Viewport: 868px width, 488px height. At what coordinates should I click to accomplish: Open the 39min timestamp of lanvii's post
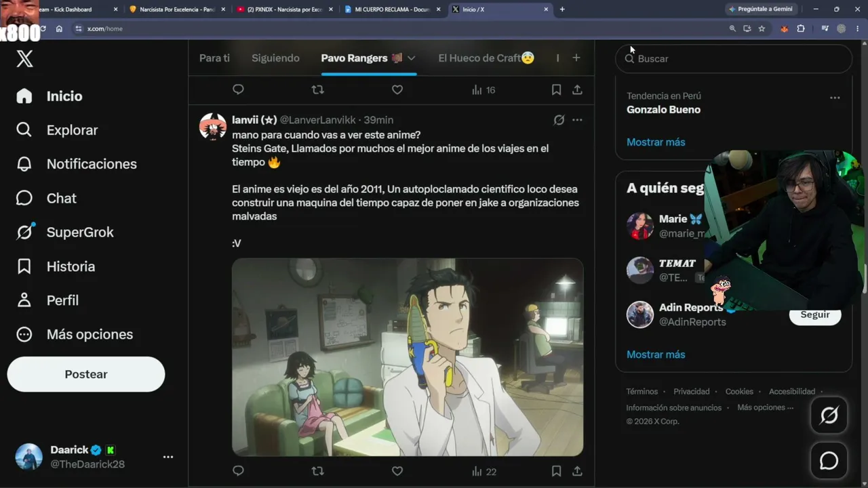[378, 120]
